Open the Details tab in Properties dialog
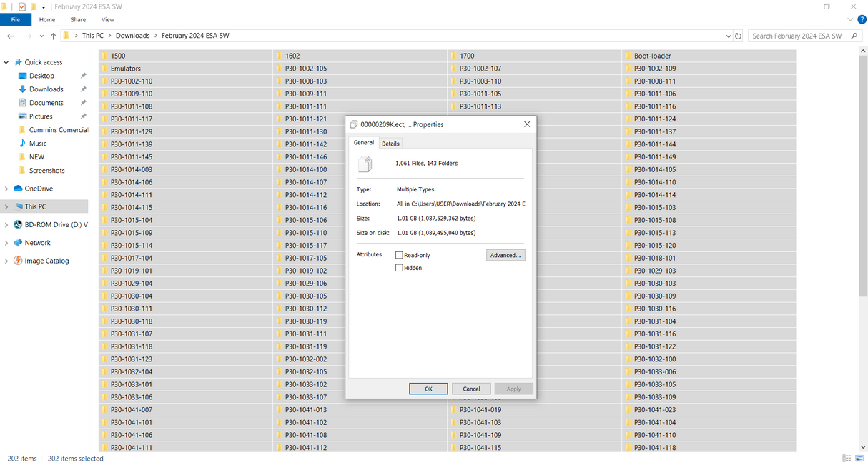 [x=390, y=143]
